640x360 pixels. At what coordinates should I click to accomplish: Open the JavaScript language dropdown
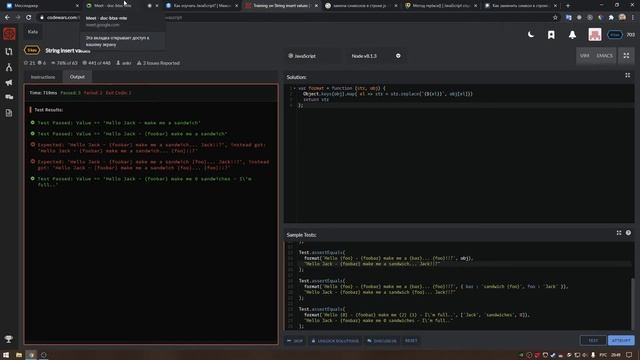tap(313, 56)
